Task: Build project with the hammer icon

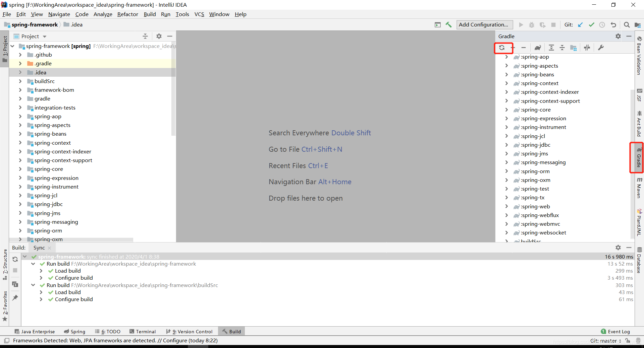Action: tap(448, 25)
